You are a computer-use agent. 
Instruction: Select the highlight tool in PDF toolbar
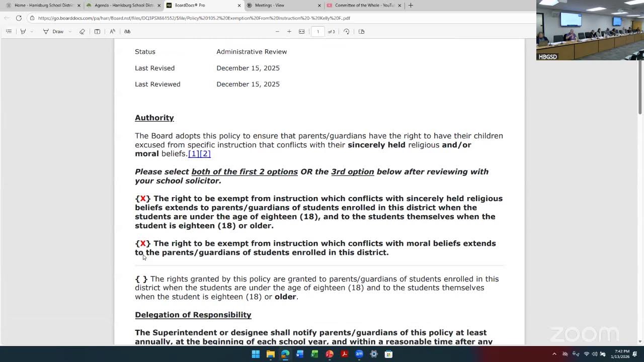(x=23, y=31)
